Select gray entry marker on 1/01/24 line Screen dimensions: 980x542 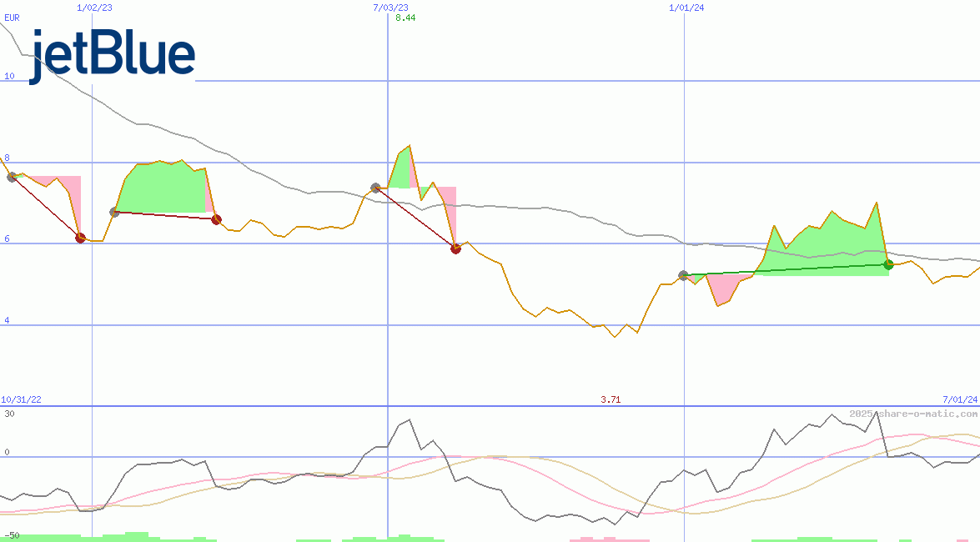pos(684,275)
